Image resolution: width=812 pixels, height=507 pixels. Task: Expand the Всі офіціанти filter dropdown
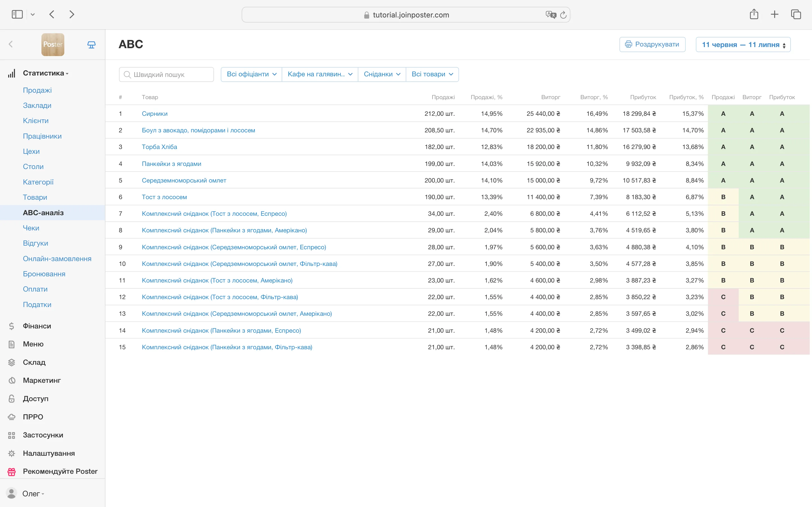click(x=251, y=74)
